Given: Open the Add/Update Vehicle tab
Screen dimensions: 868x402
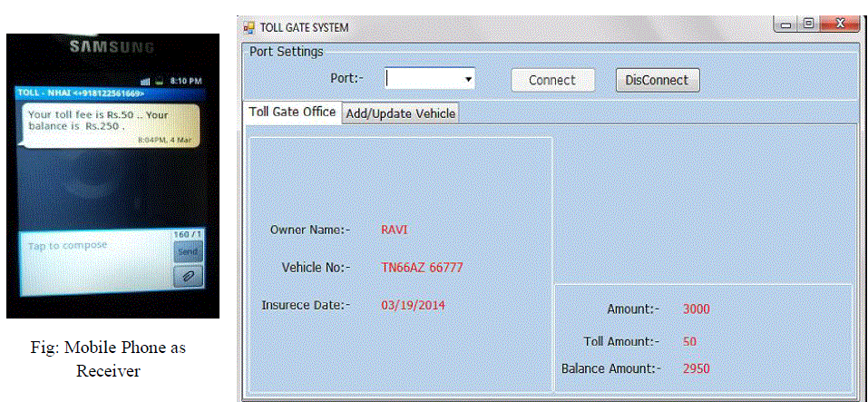Looking at the screenshot, I should [400, 113].
